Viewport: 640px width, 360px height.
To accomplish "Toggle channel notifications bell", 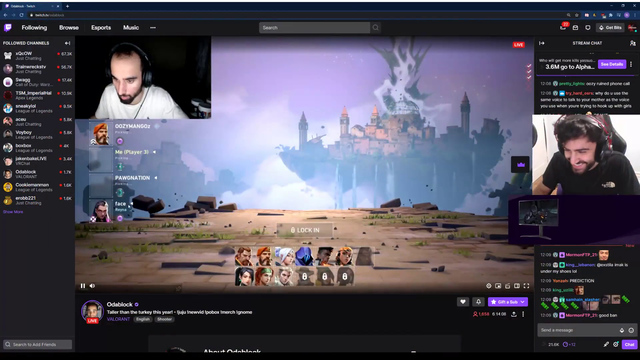I will 478,302.
